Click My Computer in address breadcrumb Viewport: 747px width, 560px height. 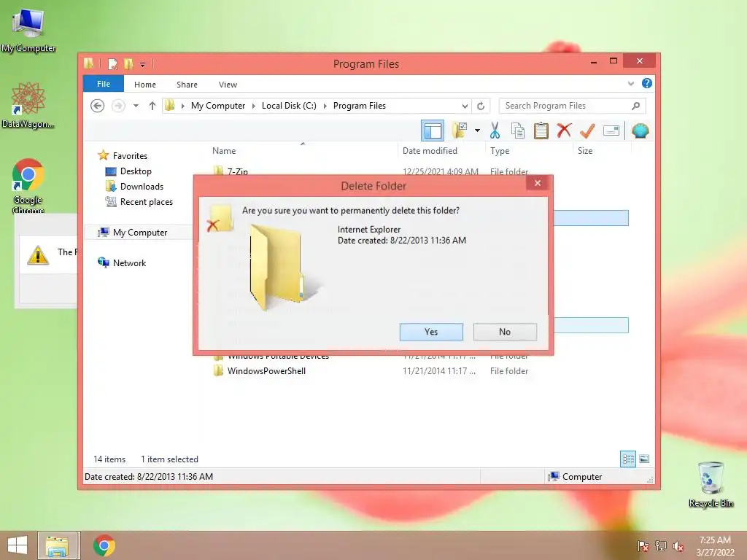pos(218,106)
